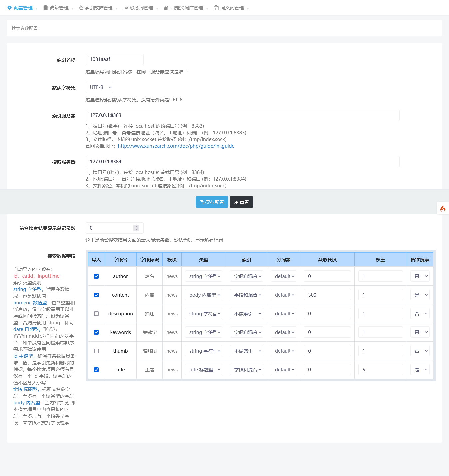Screen dimensions: 449x476
Task: Click the 索引名称 input field
Action: pos(114,59)
